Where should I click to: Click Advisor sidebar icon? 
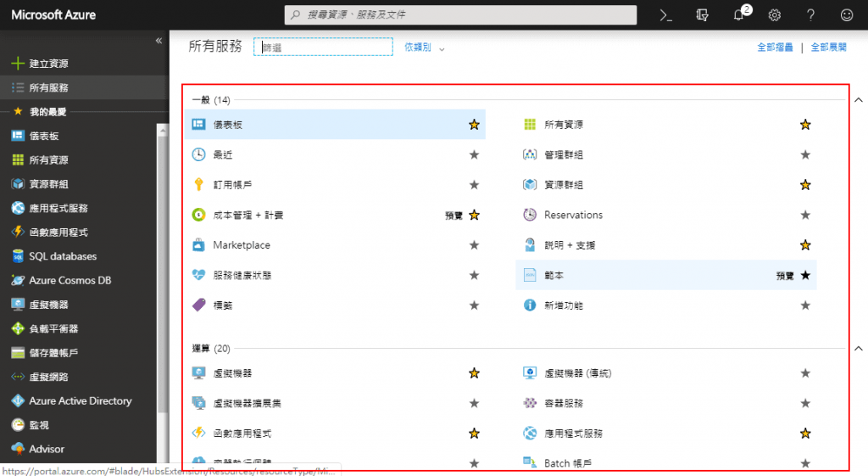point(18,449)
